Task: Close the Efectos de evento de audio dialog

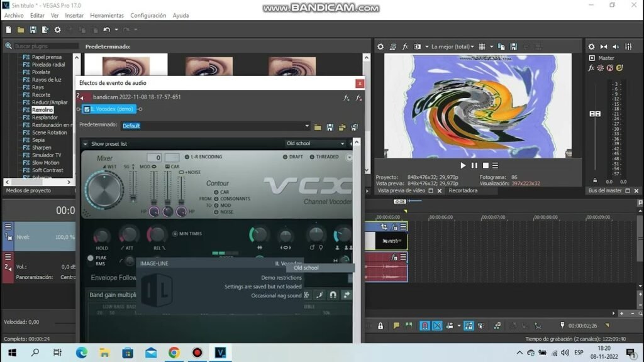Action: (x=359, y=84)
